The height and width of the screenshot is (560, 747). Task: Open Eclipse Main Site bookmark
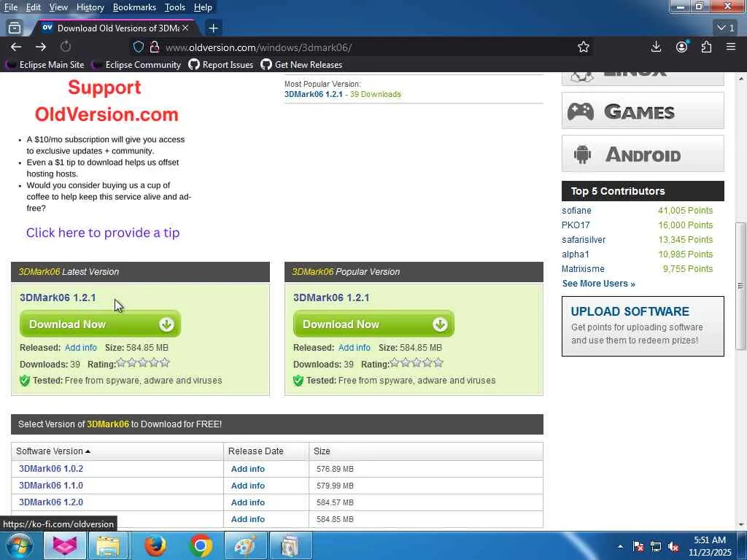[44, 64]
